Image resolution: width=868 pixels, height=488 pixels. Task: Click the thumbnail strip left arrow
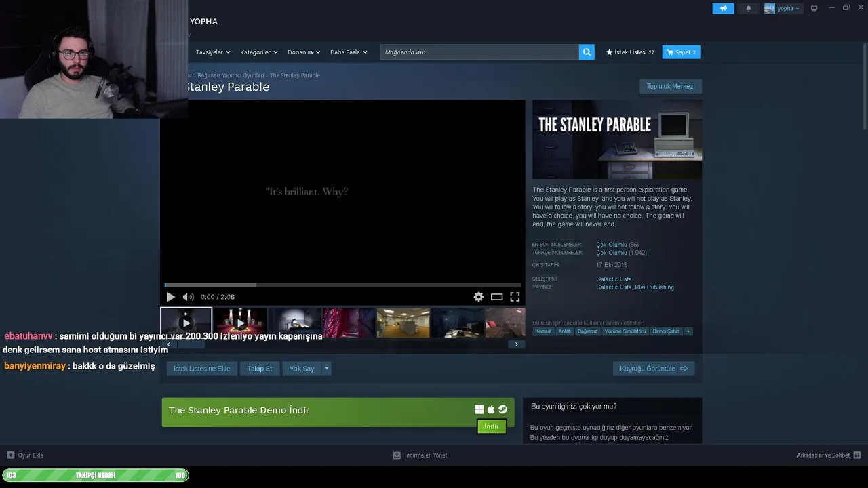pyautogui.click(x=169, y=344)
